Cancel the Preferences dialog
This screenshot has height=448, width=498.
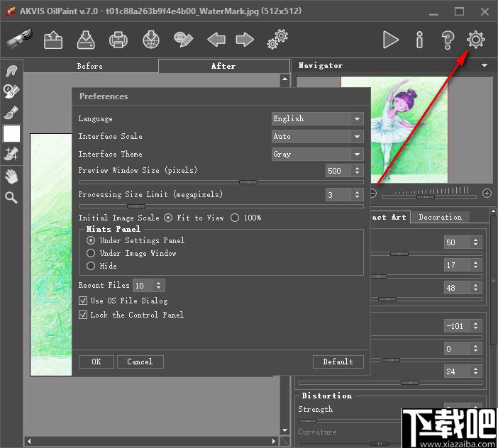tap(140, 362)
